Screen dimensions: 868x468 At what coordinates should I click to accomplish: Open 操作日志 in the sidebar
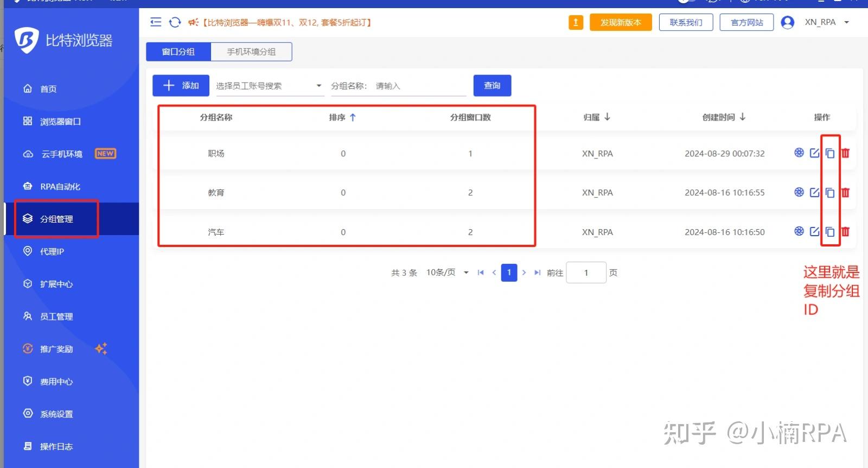click(x=48, y=446)
